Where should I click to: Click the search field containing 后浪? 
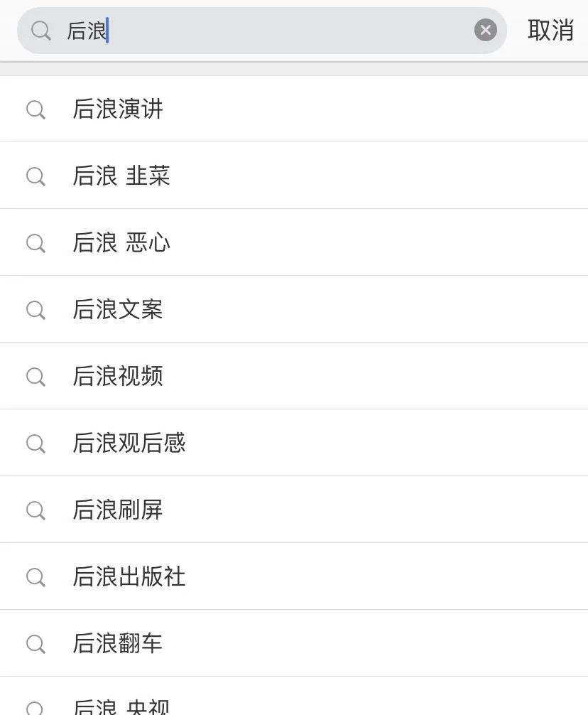point(262,31)
